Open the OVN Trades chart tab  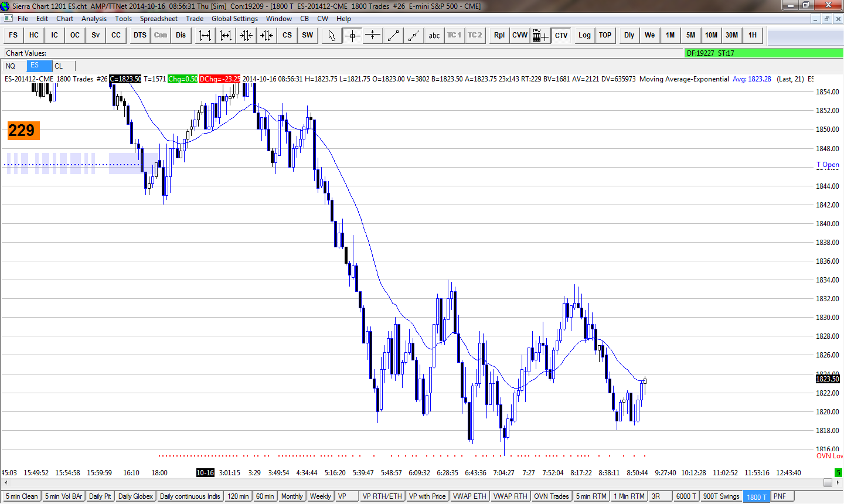click(x=551, y=496)
